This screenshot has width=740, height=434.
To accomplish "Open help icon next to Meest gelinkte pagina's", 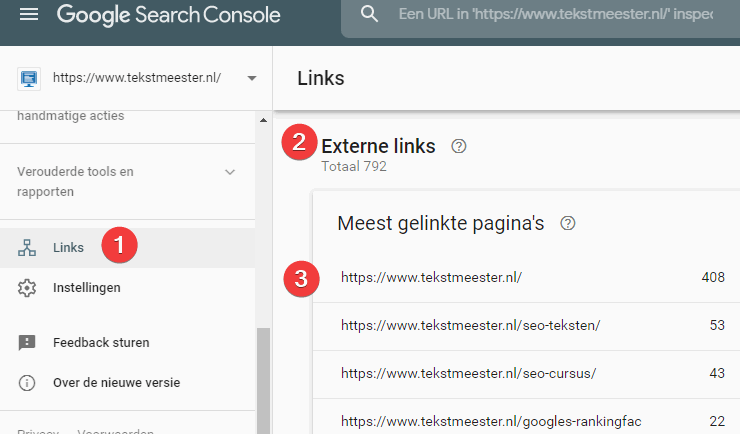I will coord(568,223).
